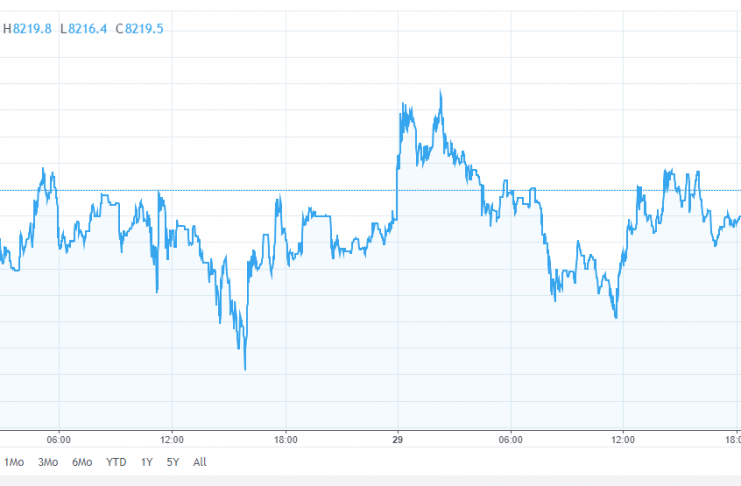This screenshot has width=741, height=486.
Task: Click the Low value 8216.4
Action: [84, 29]
